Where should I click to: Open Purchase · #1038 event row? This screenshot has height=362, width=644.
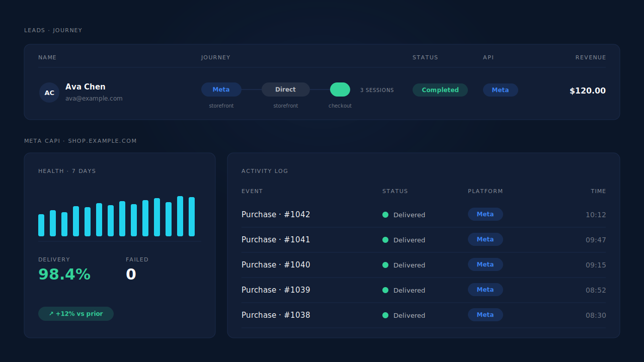(x=424, y=315)
